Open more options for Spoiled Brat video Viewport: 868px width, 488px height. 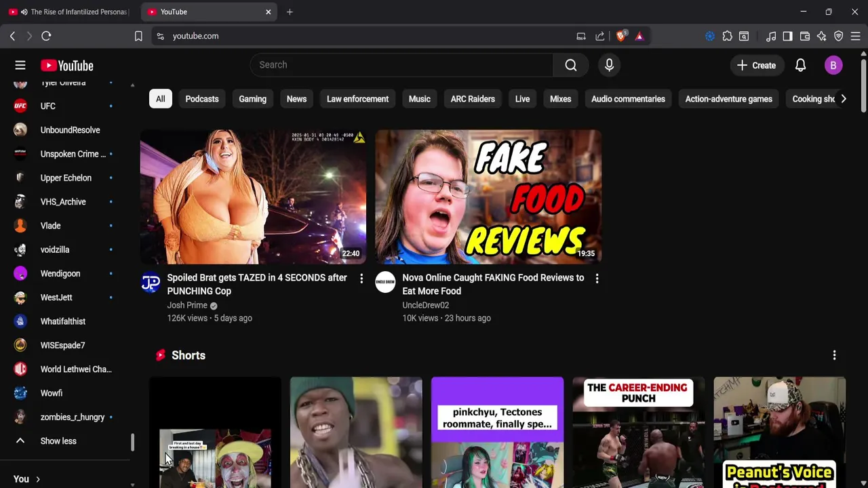(361, 279)
